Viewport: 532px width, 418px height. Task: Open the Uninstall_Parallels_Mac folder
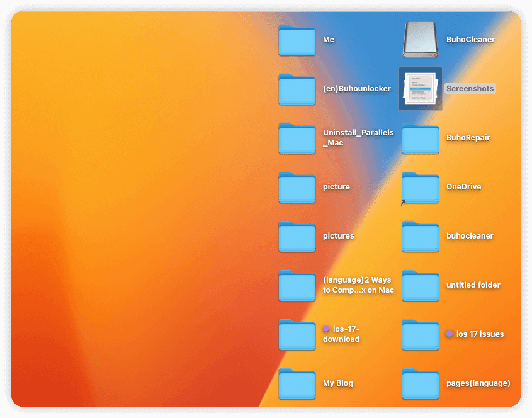coord(297,138)
